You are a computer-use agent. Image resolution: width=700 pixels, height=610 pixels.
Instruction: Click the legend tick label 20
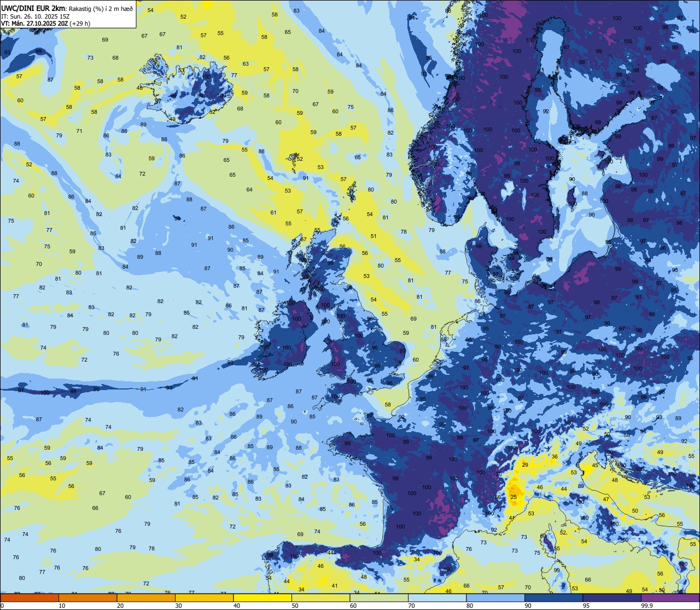120,605
